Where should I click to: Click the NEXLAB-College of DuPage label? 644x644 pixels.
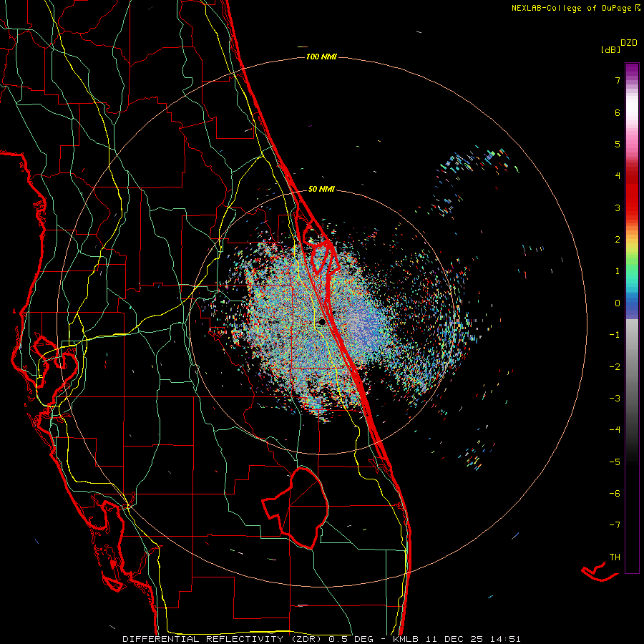coord(575,8)
